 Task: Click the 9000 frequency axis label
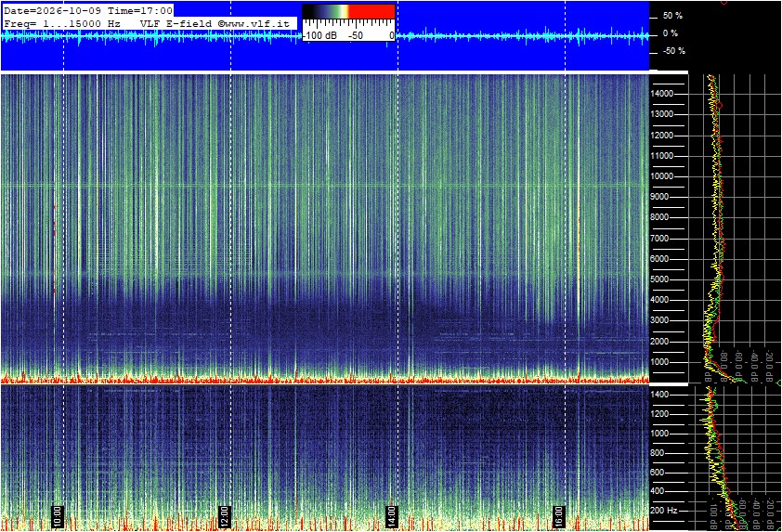tap(659, 197)
